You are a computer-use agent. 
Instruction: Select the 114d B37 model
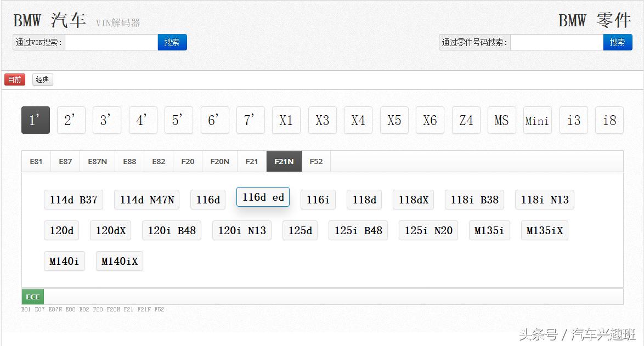click(74, 200)
